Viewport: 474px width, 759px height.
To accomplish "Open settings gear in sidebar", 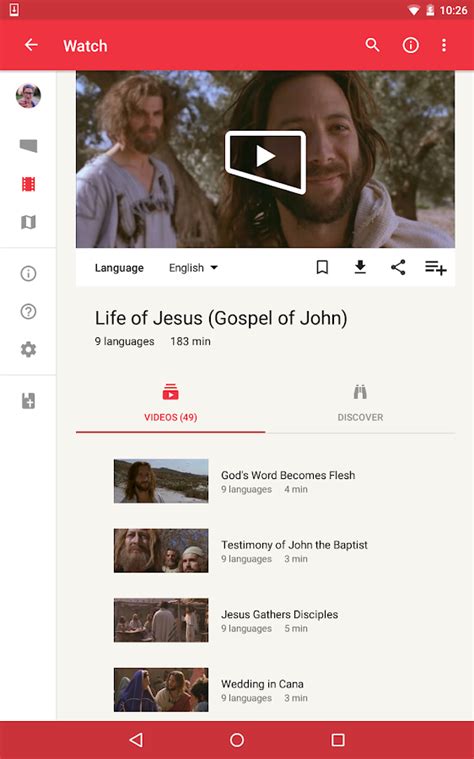I will pyautogui.click(x=28, y=349).
